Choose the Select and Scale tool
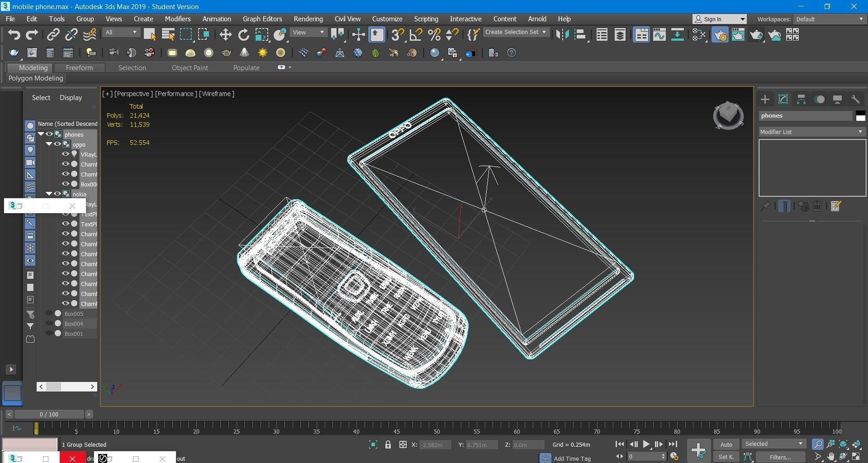Image resolution: width=868 pixels, height=463 pixels. coord(262,35)
